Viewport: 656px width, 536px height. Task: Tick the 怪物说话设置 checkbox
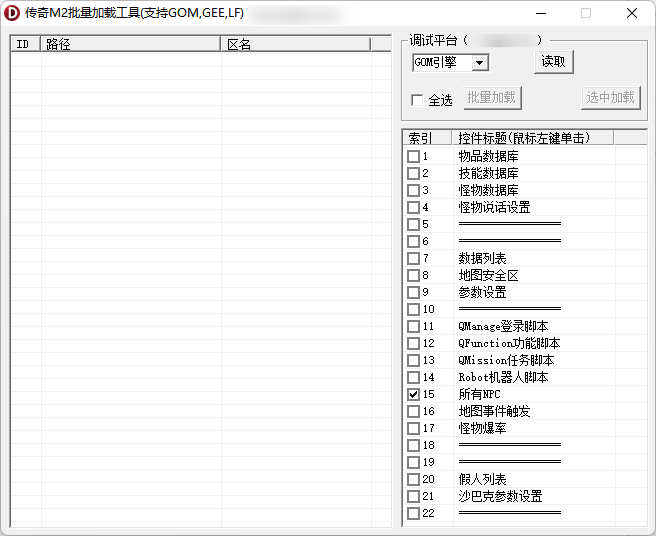click(413, 208)
